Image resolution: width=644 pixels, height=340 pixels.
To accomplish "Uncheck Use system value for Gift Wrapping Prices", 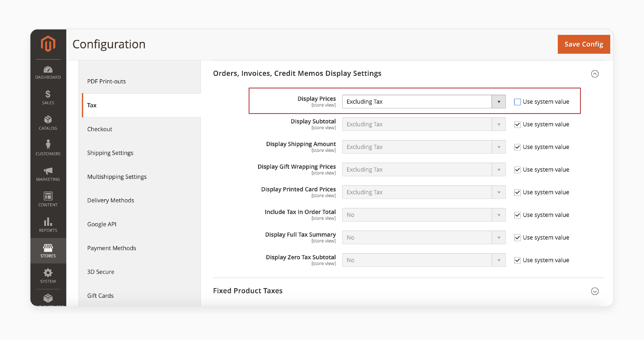I will tap(517, 170).
